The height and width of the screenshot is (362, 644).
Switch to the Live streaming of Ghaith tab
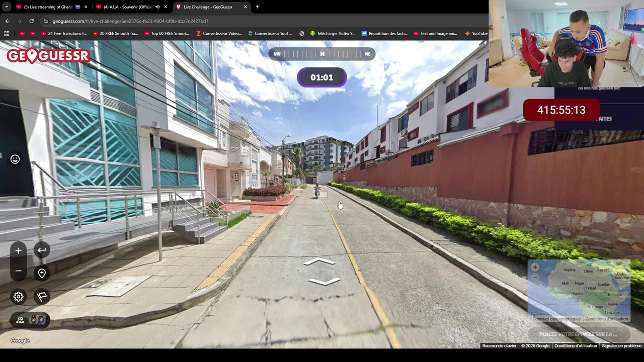coord(52,7)
